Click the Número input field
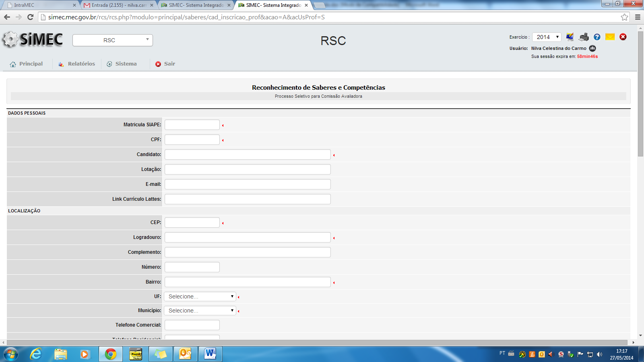The width and height of the screenshot is (644, 362). (x=192, y=267)
